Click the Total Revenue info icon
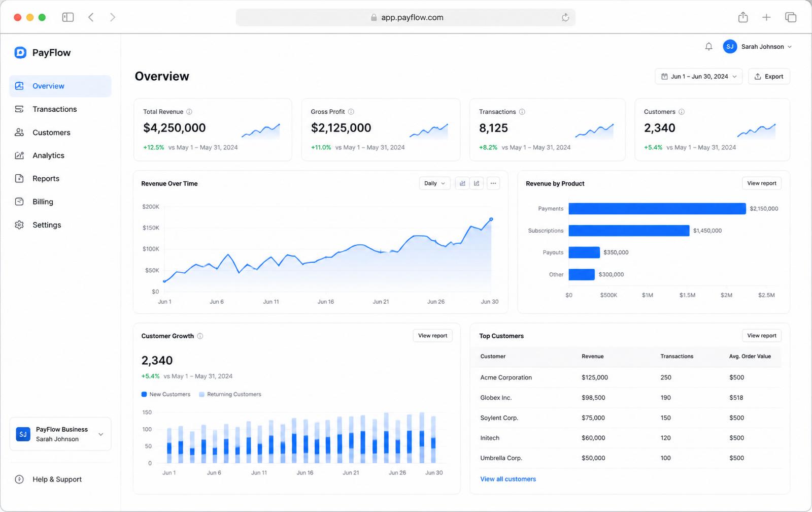This screenshot has height=512, width=812. [x=189, y=112]
